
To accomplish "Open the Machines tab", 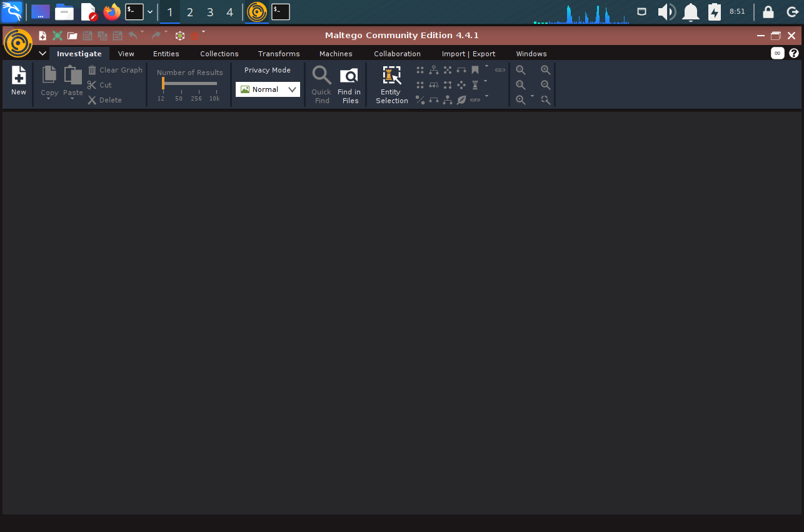I will pos(336,54).
